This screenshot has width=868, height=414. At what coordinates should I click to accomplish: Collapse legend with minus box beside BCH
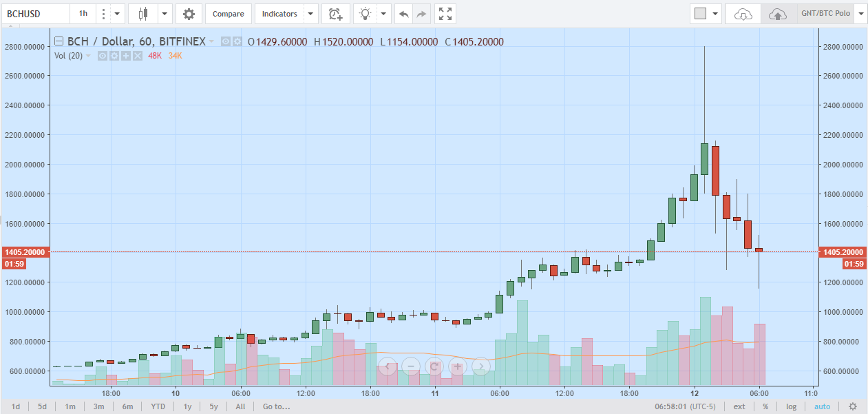point(59,41)
